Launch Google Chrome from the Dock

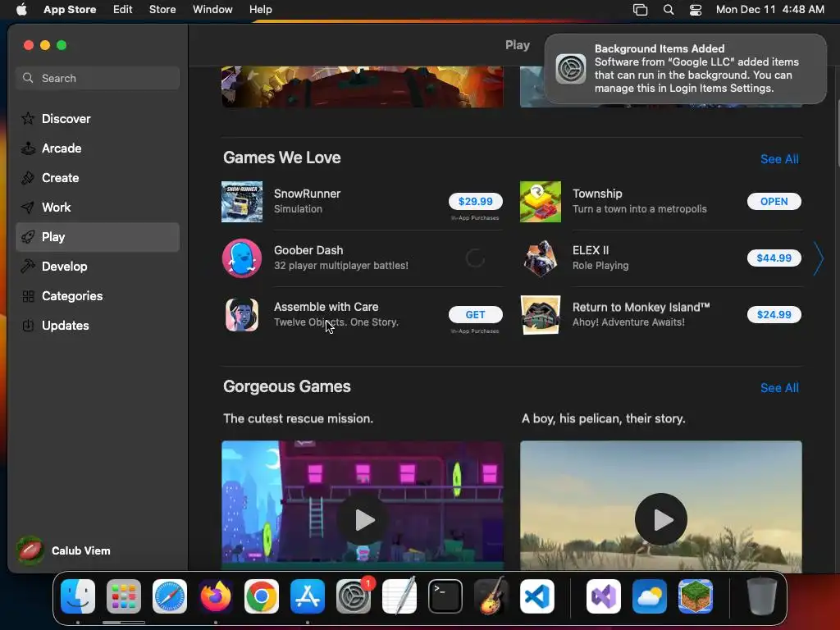tap(262, 596)
